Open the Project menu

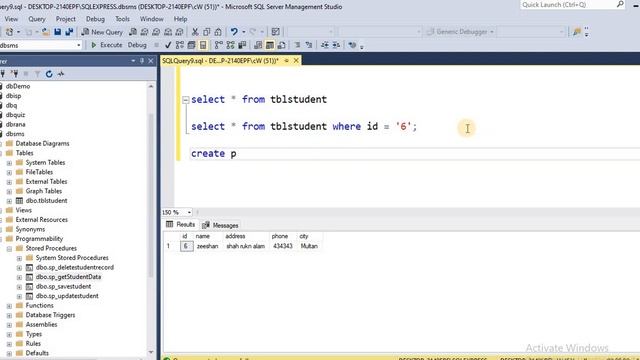pos(65,19)
